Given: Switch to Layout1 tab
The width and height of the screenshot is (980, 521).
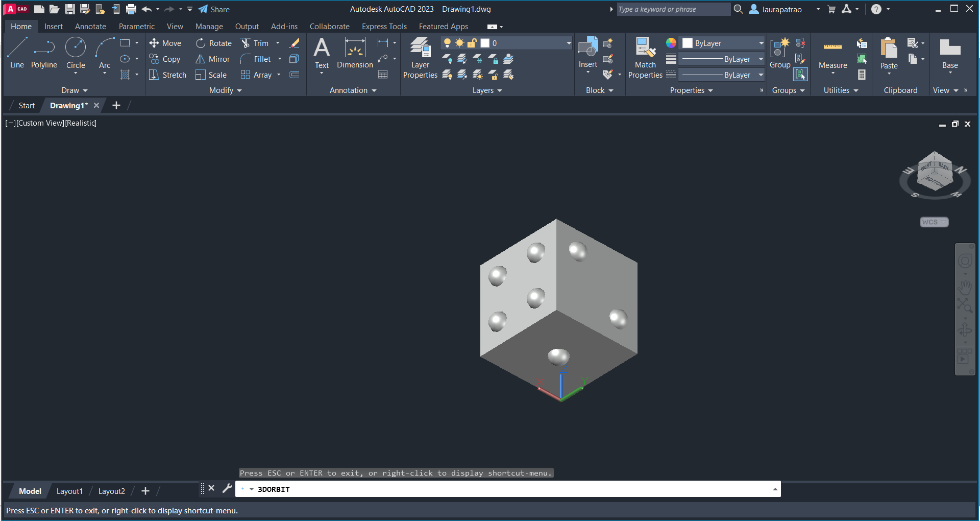Looking at the screenshot, I should pyautogui.click(x=69, y=491).
